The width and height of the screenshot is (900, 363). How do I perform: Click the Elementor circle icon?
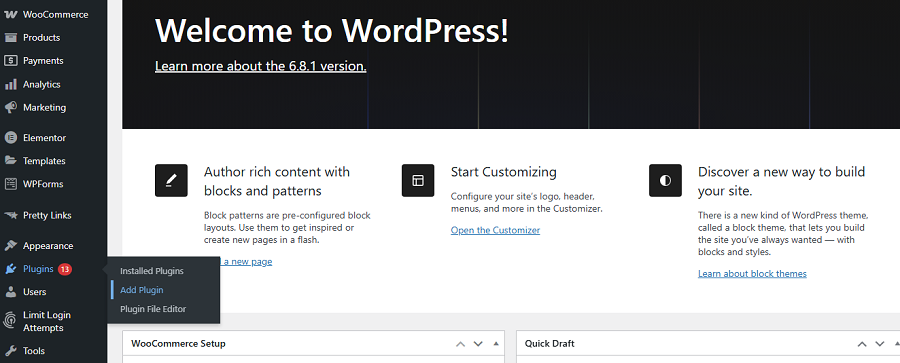pyautogui.click(x=10, y=138)
